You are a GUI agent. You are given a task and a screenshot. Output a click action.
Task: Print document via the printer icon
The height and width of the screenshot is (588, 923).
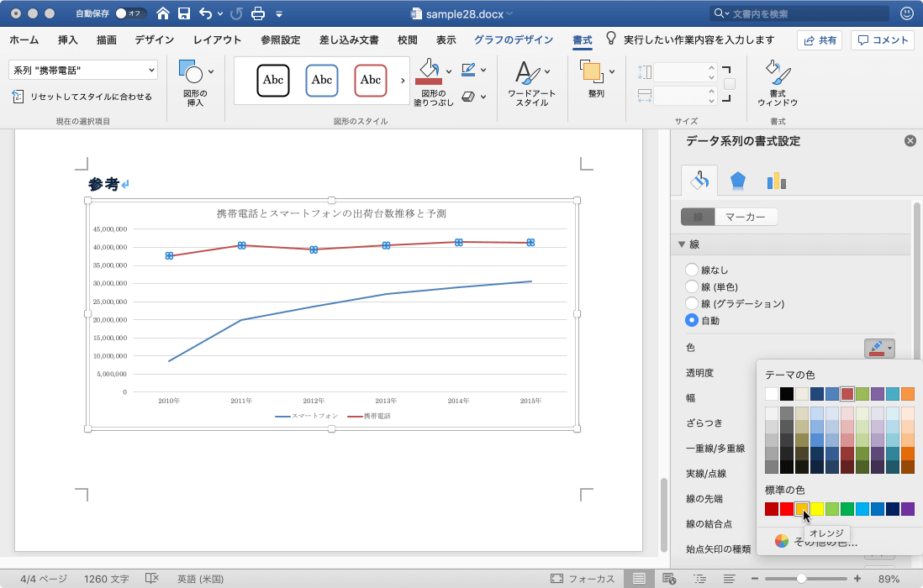tap(258, 13)
